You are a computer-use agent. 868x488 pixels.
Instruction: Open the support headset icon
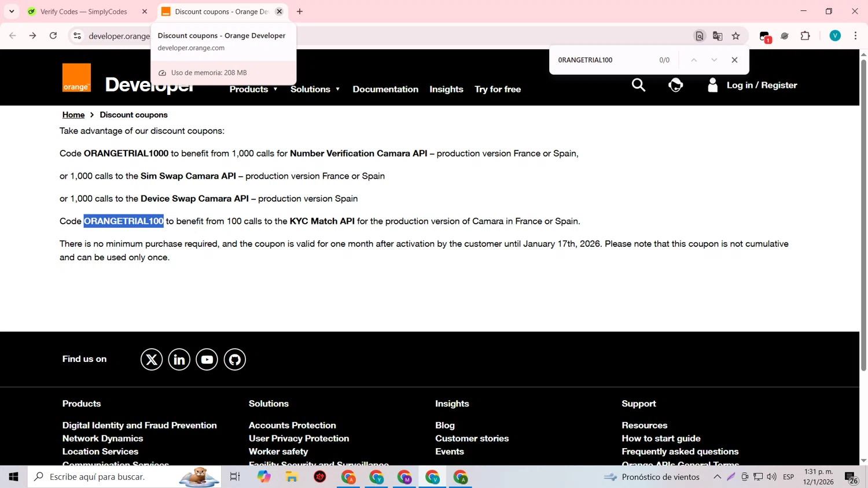pyautogui.click(x=675, y=85)
